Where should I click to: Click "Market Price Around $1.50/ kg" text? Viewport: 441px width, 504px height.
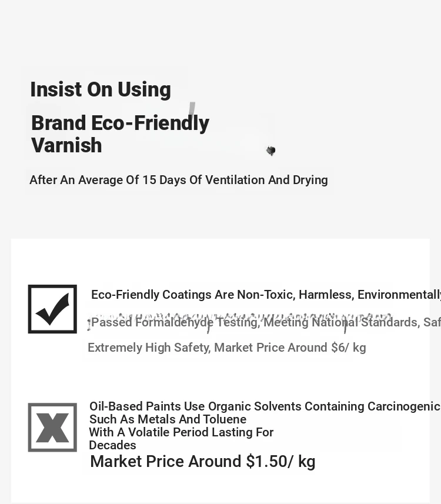203,462
